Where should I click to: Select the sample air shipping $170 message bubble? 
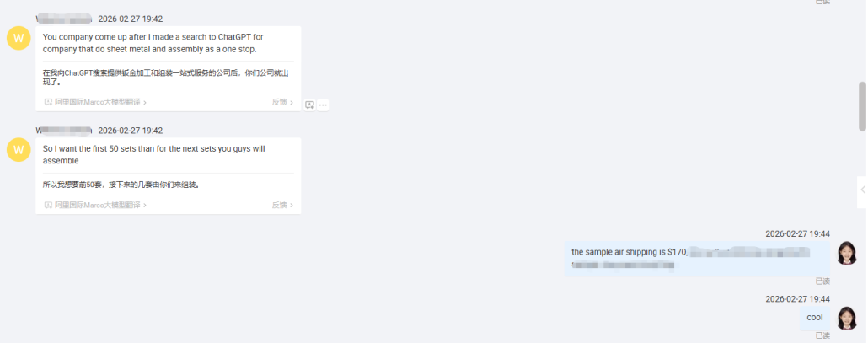pos(697,259)
